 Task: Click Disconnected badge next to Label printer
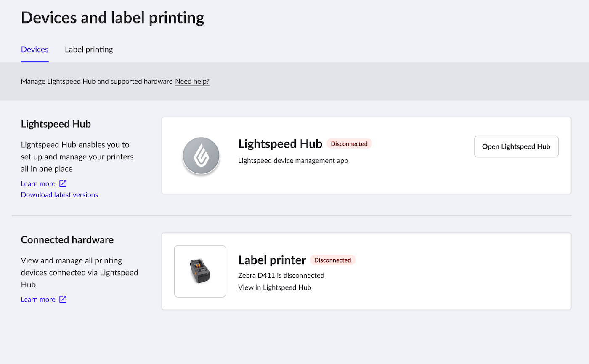(x=333, y=260)
